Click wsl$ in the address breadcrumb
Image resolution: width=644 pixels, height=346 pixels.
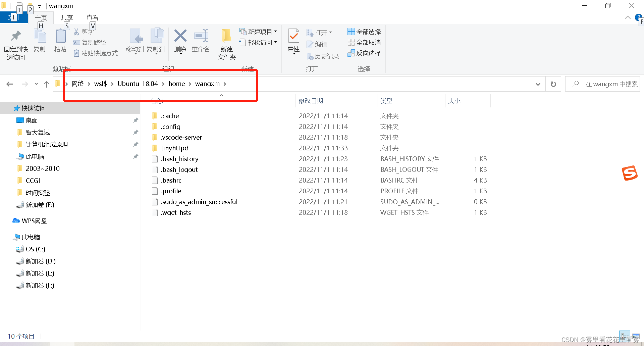[100, 84]
